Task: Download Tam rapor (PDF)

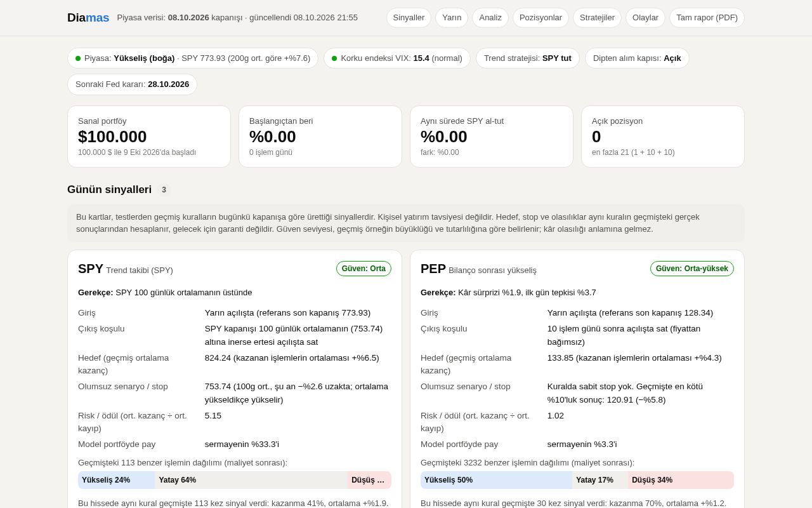Action: [707, 18]
